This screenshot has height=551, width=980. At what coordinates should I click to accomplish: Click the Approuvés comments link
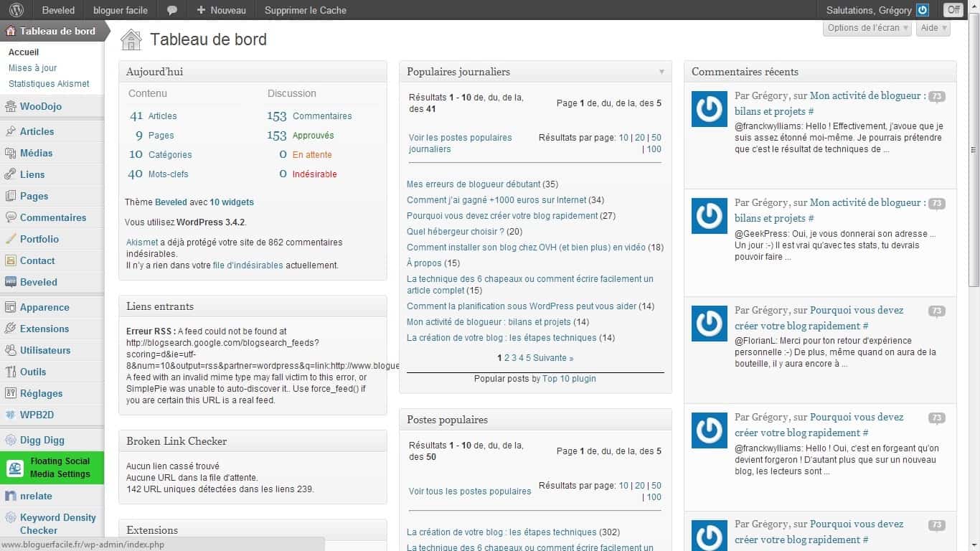pyautogui.click(x=314, y=136)
